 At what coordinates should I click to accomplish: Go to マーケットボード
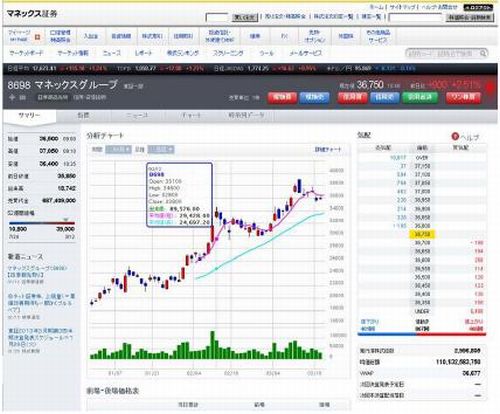26,53
